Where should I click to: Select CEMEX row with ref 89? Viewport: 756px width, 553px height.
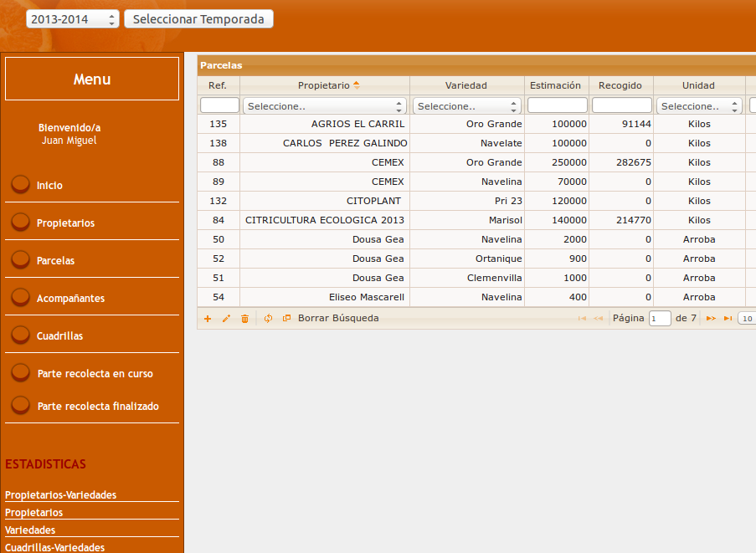[x=476, y=182]
